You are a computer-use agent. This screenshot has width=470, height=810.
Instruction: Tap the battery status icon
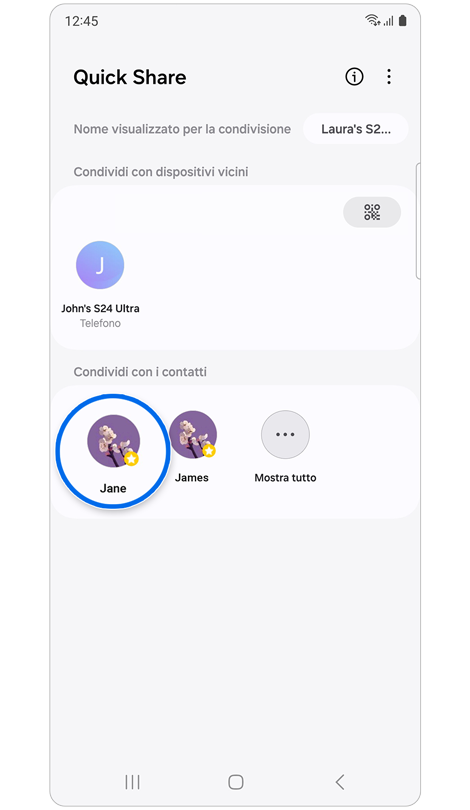(403, 20)
